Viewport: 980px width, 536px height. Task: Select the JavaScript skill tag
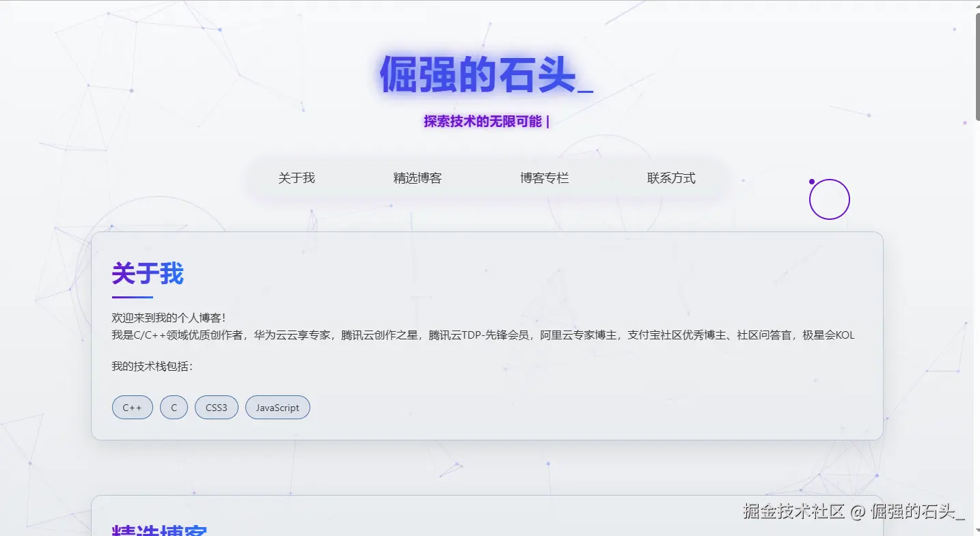pyautogui.click(x=277, y=407)
